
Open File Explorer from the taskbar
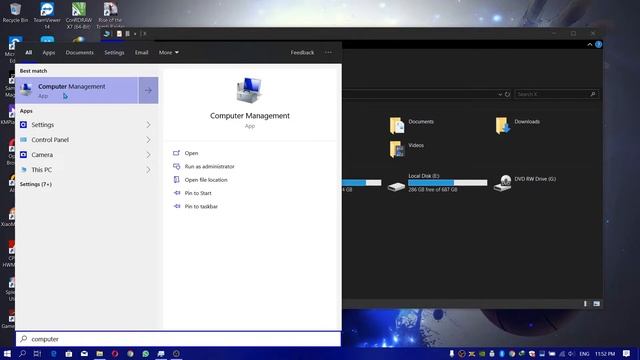coord(100,353)
